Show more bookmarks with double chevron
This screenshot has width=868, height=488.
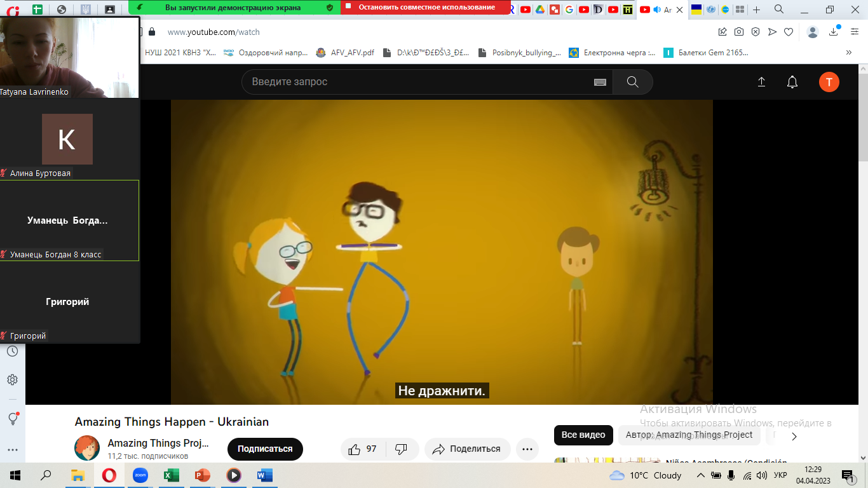point(849,53)
